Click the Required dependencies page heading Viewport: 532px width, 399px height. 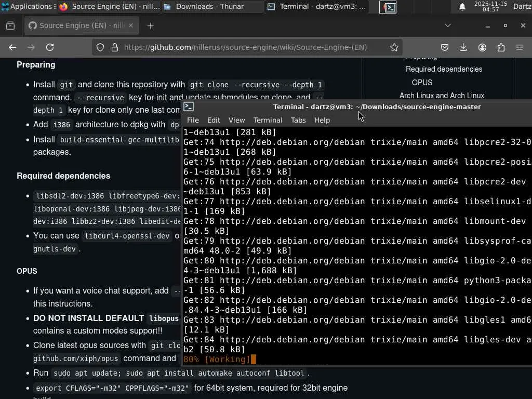(x=63, y=176)
